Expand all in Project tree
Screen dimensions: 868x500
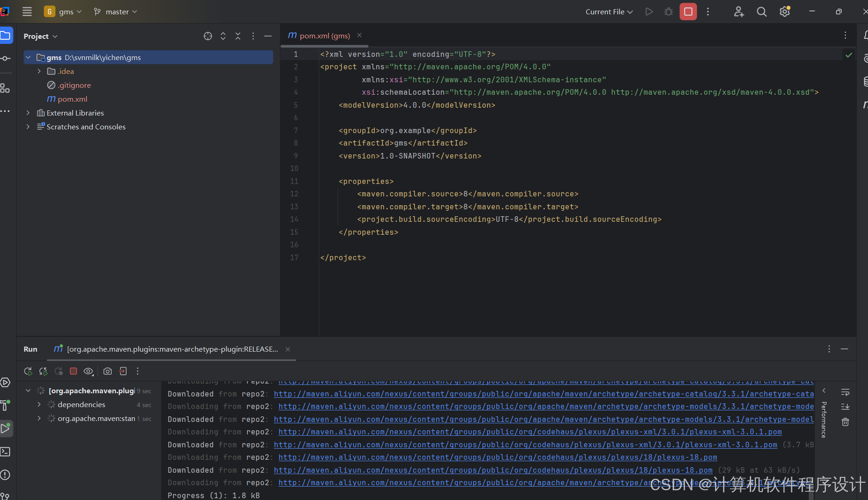point(223,36)
